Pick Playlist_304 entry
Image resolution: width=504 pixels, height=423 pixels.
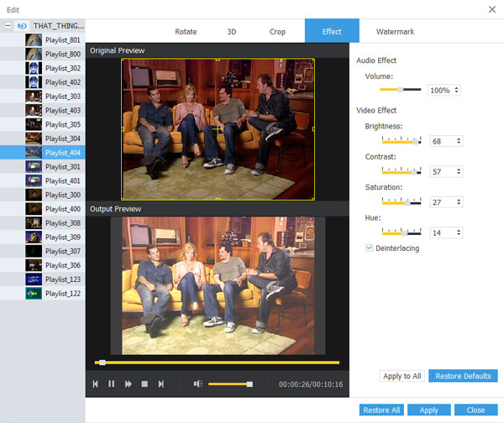(43, 138)
